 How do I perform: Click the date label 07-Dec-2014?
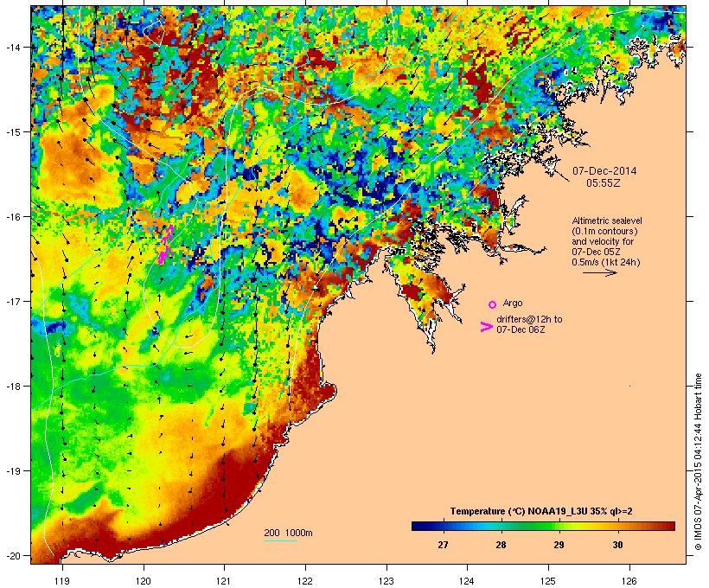pos(604,171)
